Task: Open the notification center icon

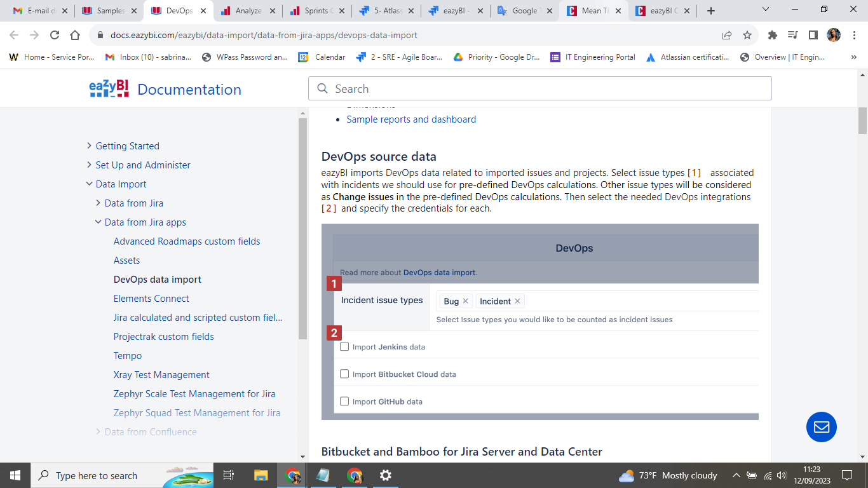Action: 846,475
